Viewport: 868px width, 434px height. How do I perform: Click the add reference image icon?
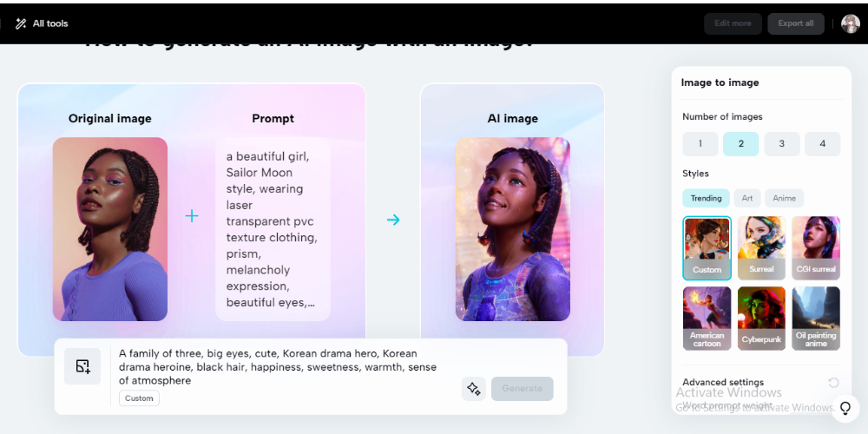82,366
